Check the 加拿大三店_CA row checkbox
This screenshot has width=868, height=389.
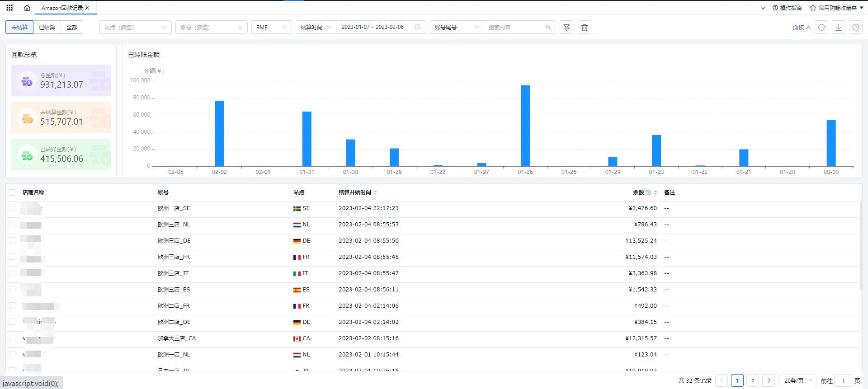coord(12,338)
